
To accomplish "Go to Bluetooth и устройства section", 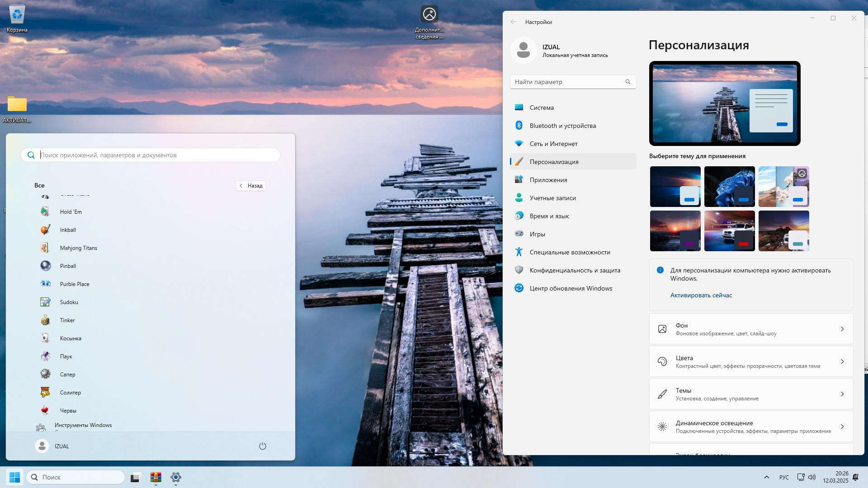I will [x=562, y=126].
